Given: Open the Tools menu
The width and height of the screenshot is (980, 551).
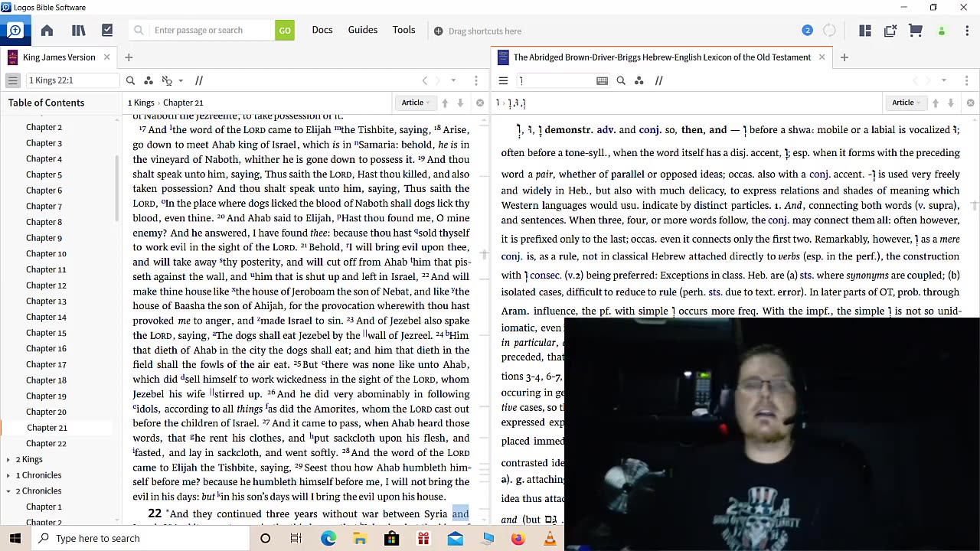Looking at the screenshot, I should click(403, 30).
